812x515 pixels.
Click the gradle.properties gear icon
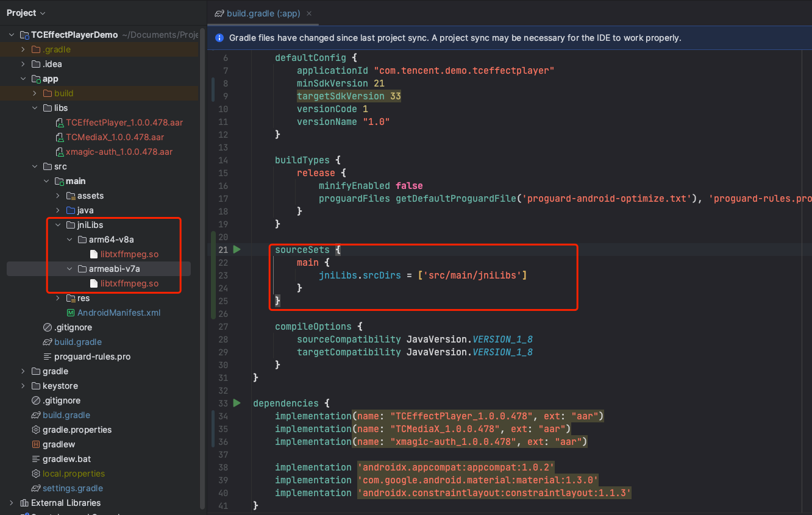coord(36,430)
